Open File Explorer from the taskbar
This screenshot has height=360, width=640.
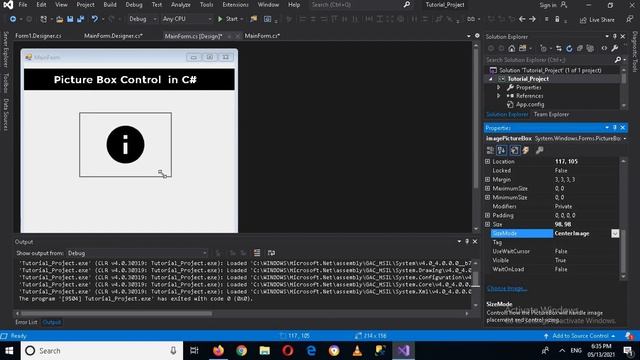tap(264, 351)
